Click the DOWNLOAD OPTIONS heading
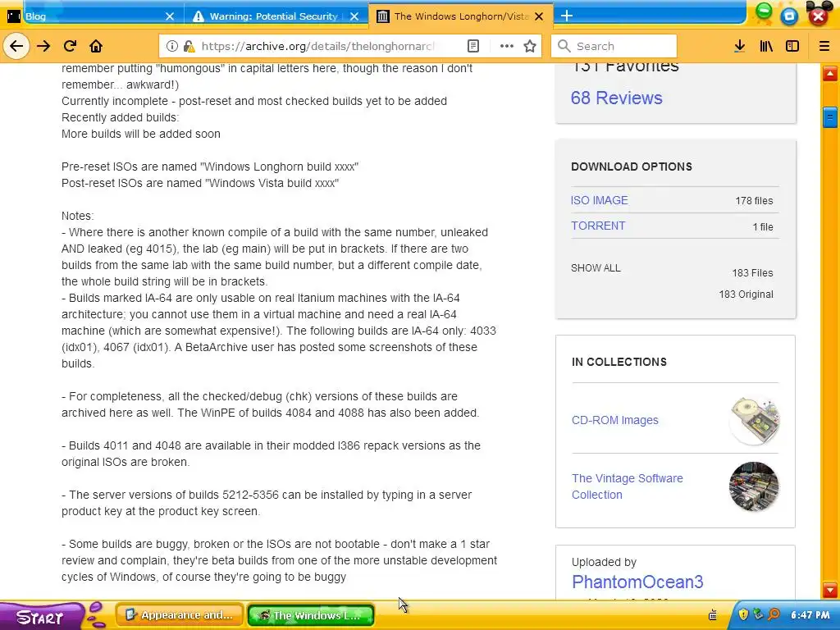Image resolution: width=840 pixels, height=630 pixels. (x=631, y=167)
